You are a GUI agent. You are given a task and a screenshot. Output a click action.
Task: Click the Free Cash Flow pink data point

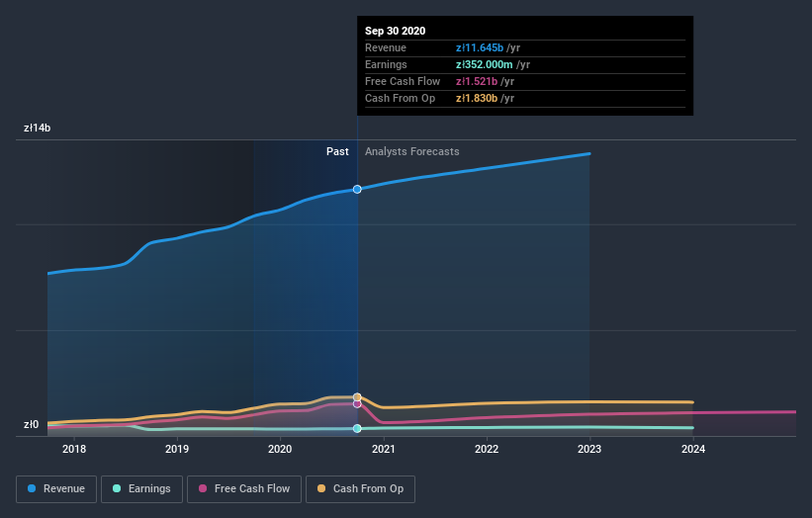point(357,403)
